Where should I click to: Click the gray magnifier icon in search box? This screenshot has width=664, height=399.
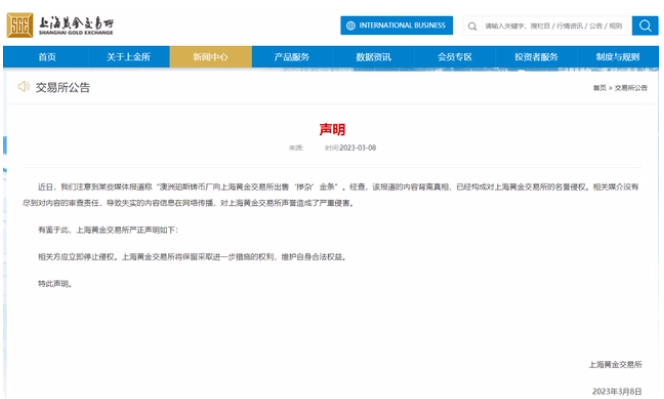(472, 26)
